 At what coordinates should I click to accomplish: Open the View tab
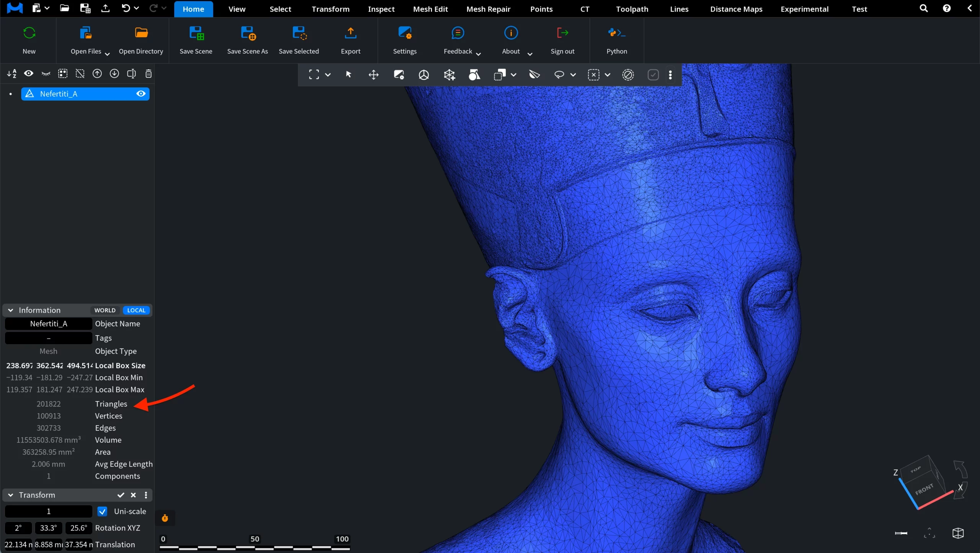click(x=237, y=9)
